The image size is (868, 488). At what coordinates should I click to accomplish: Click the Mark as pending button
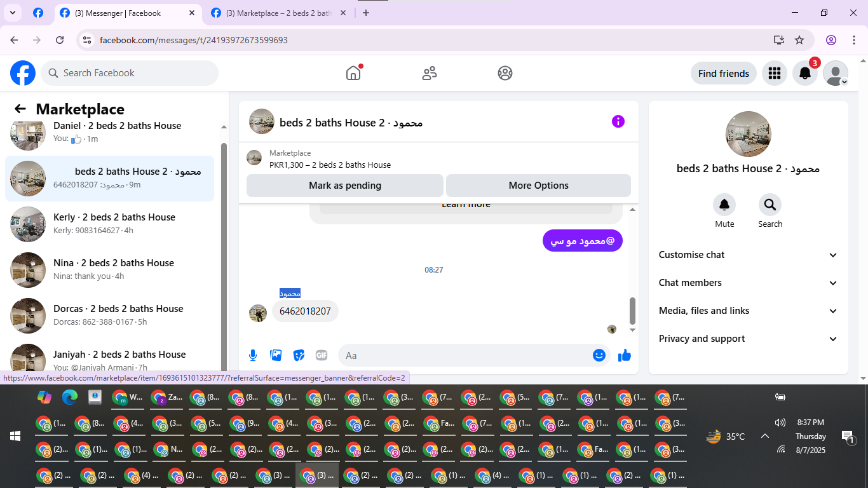pos(345,186)
